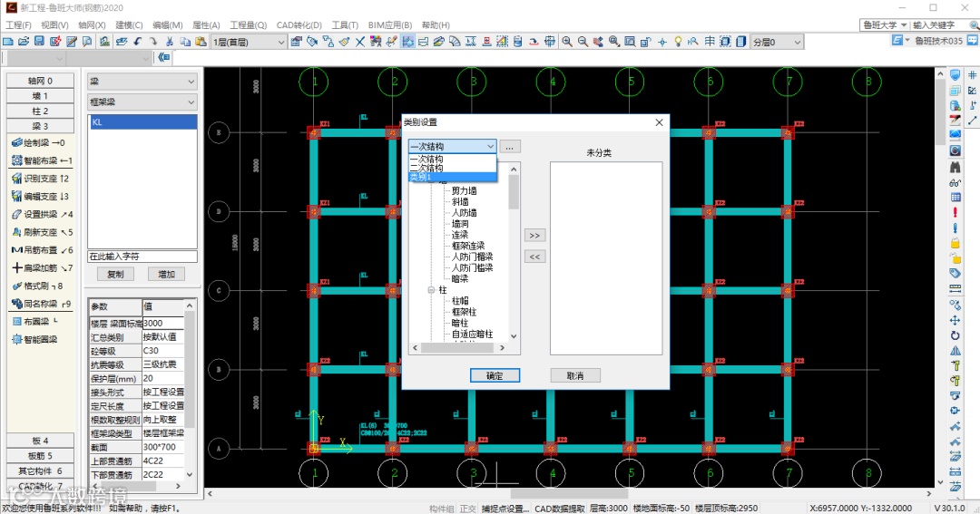The width and height of the screenshot is (980, 514).
Task: Collapse the 柱 tree node in dialog
Action: tap(431, 290)
